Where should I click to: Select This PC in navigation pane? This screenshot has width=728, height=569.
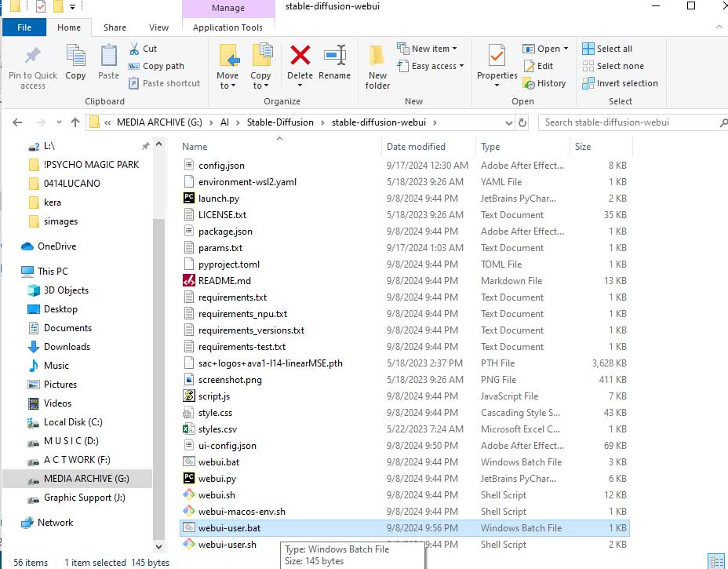53,272
